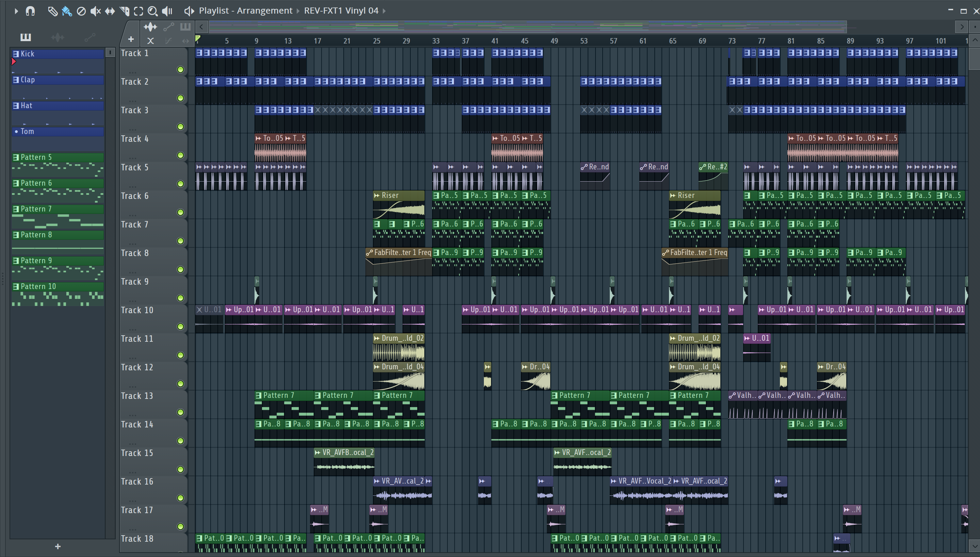This screenshot has height=557, width=980.
Task: Select Pattern 10 in the picker
Action: point(58,294)
